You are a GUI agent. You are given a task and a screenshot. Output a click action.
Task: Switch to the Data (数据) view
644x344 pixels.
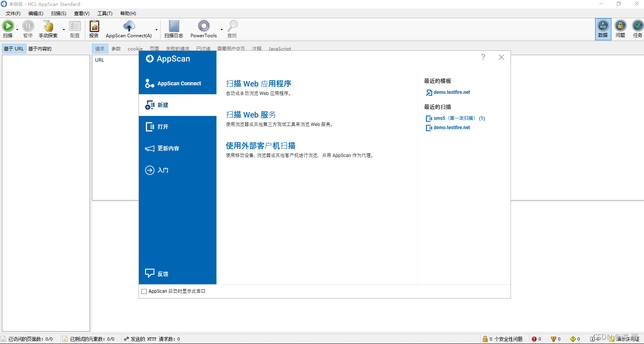point(603,29)
